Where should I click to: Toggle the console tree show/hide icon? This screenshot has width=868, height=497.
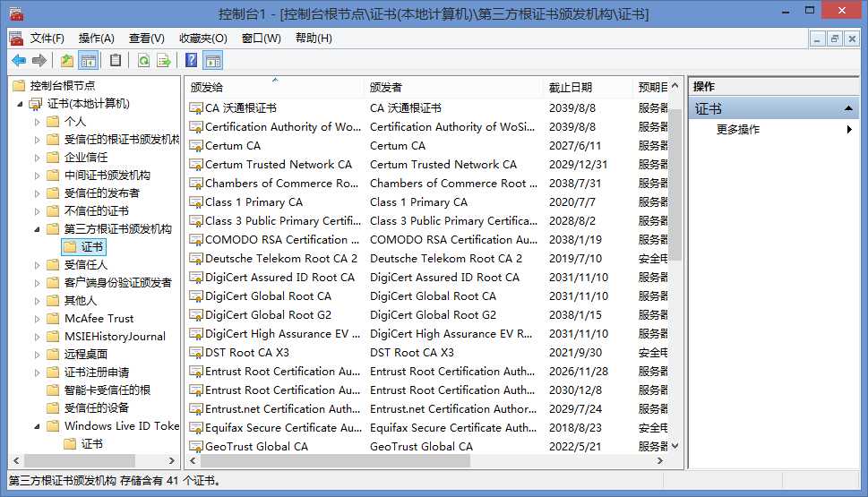point(89,60)
